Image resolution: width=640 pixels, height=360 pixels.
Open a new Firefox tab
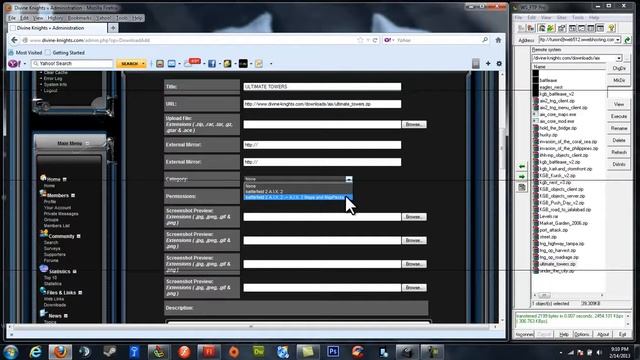coord(113,28)
